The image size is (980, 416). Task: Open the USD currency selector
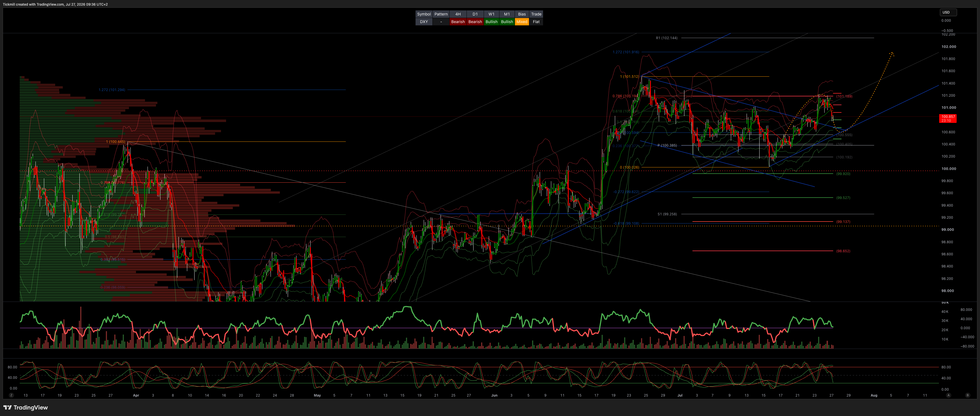click(948, 12)
